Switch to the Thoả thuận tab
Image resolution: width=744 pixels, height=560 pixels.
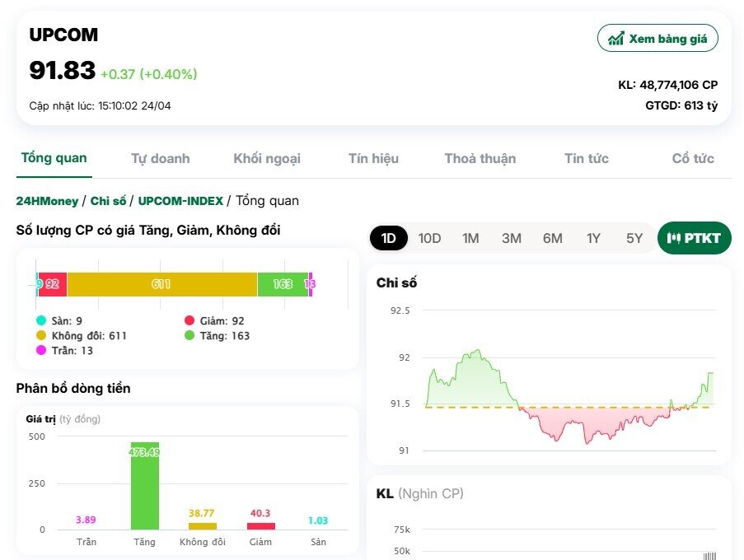pos(480,158)
